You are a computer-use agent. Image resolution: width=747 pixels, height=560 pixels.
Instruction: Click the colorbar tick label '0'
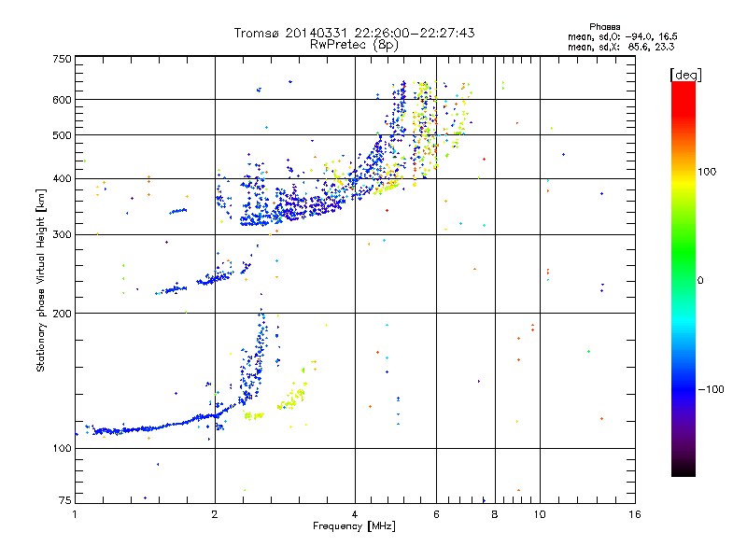(700, 281)
